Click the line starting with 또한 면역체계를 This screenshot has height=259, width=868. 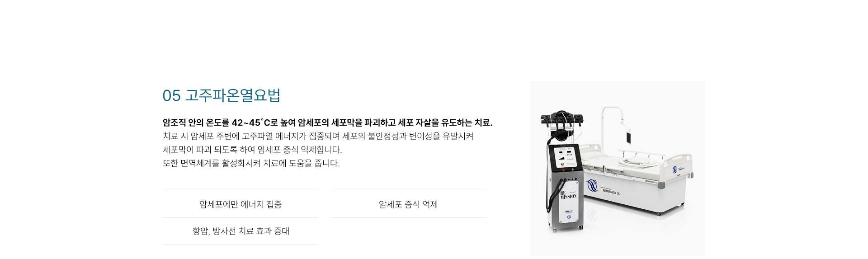click(251, 163)
